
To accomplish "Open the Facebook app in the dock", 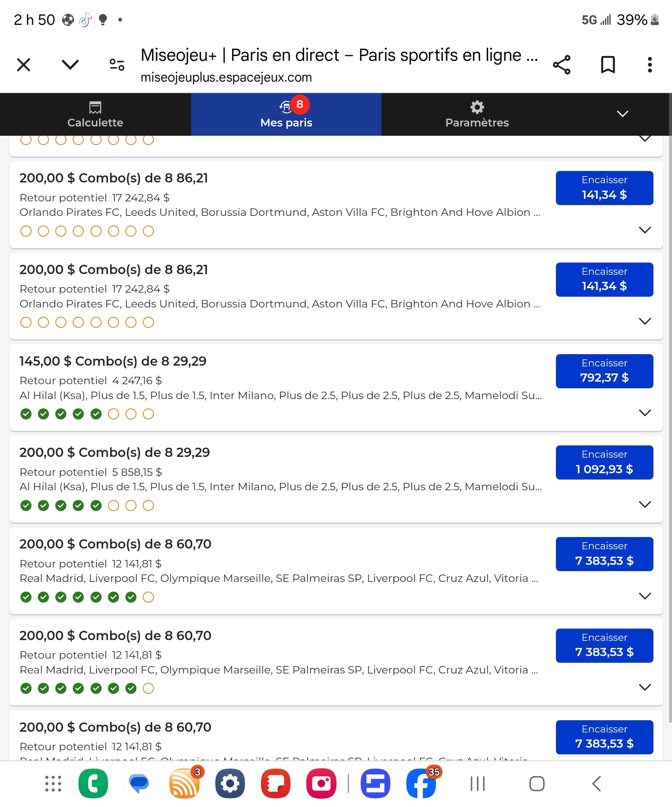I will pos(421,784).
